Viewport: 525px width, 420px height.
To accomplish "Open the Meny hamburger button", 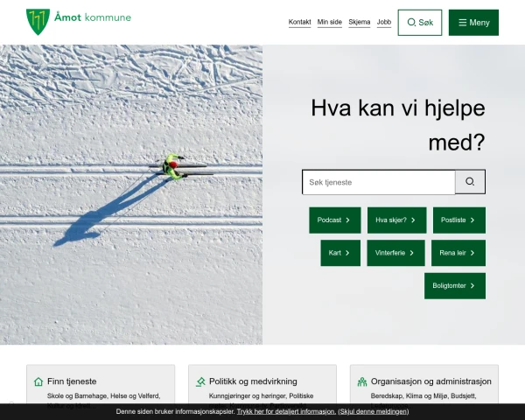I will (x=473, y=23).
